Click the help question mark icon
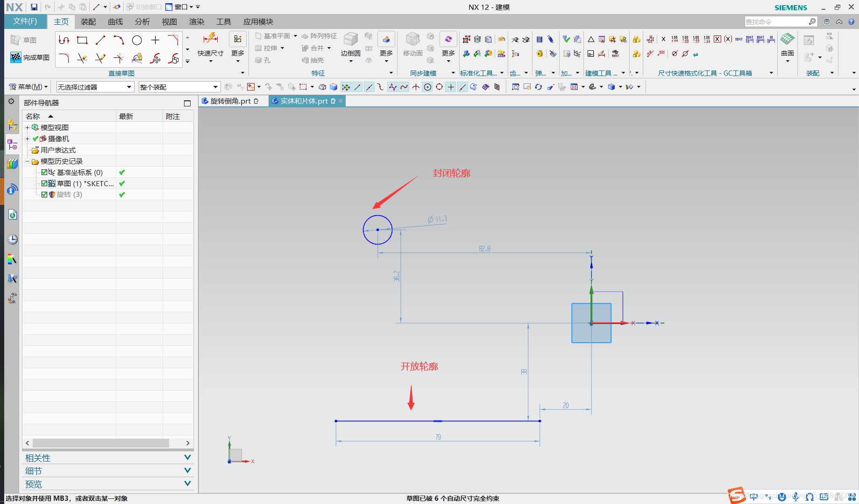The height and width of the screenshot is (504, 859). point(852,21)
